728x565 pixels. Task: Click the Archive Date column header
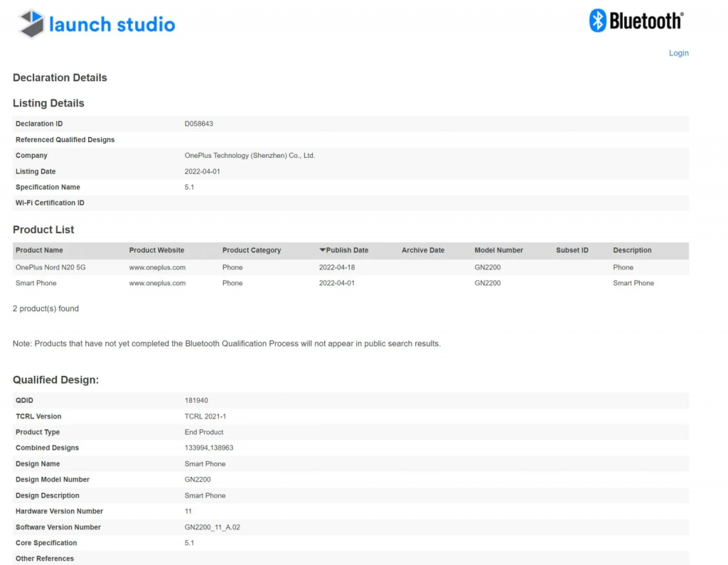423,250
